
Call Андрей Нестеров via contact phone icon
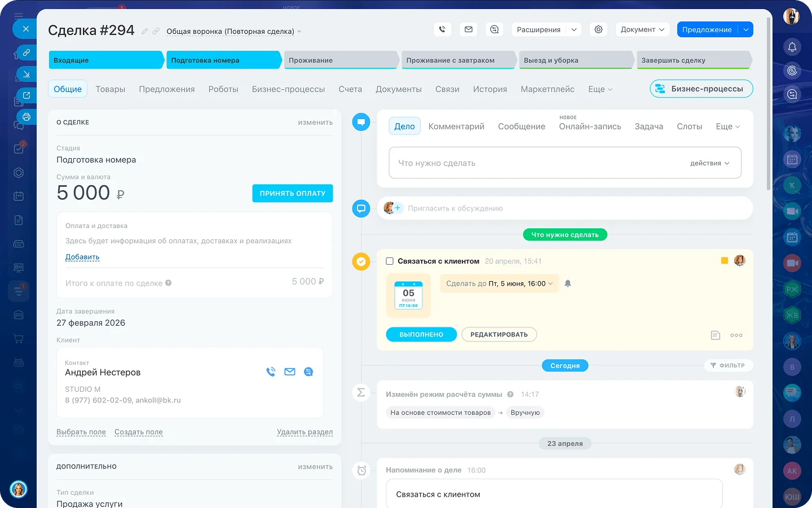point(271,372)
